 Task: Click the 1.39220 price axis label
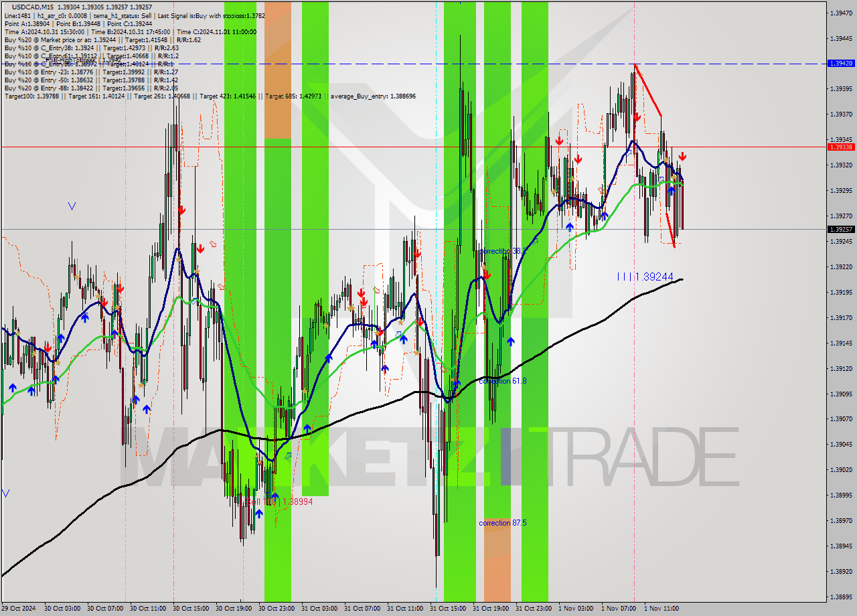pos(841,266)
